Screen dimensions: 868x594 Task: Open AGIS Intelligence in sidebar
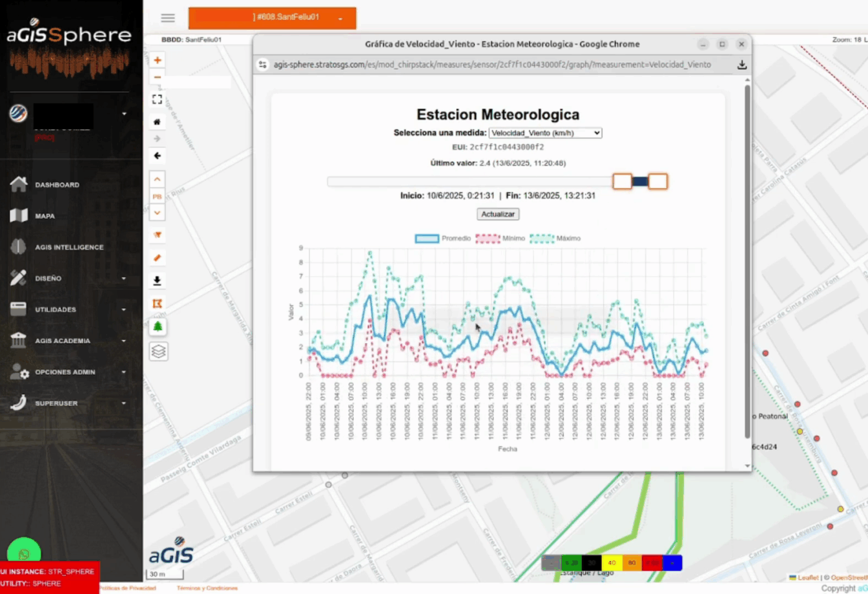point(68,247)
